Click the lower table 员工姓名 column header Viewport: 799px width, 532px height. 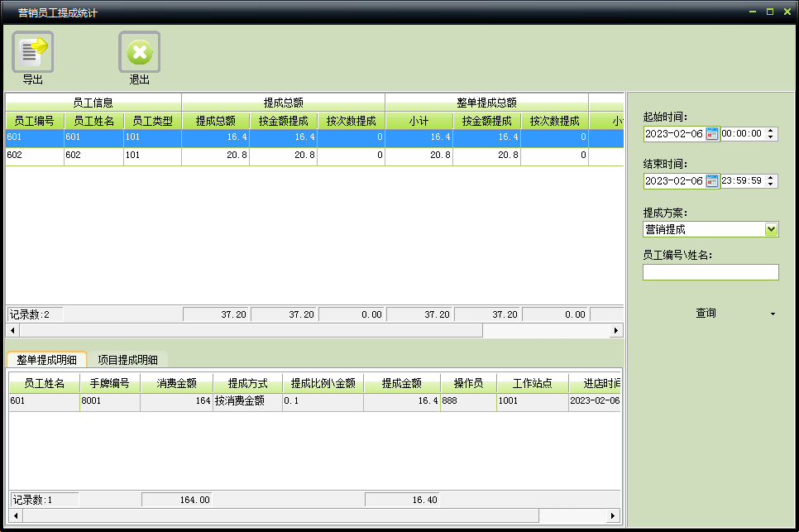click(45, 383)
